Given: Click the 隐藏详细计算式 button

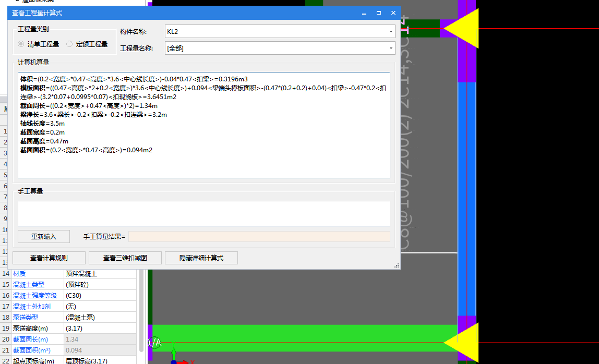Looking at the screenshot, I should tap(201, 258).
